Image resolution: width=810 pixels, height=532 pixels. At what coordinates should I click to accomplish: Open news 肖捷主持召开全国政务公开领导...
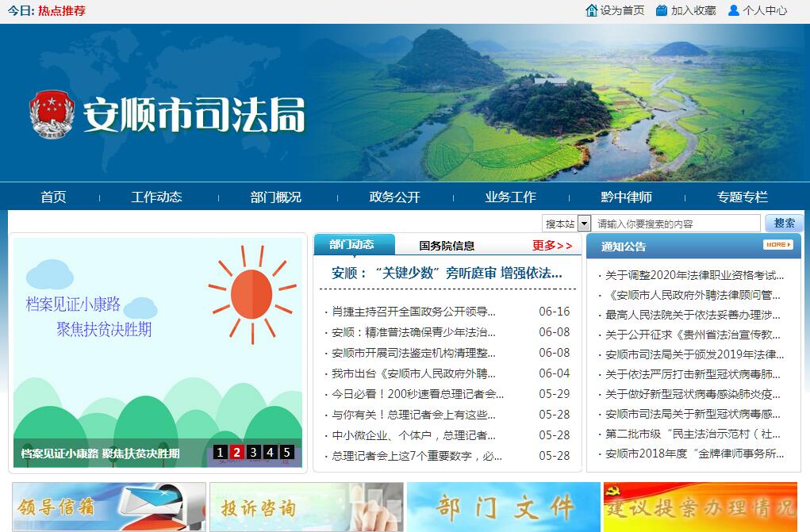pyautogui.click(x=413, y=312)
